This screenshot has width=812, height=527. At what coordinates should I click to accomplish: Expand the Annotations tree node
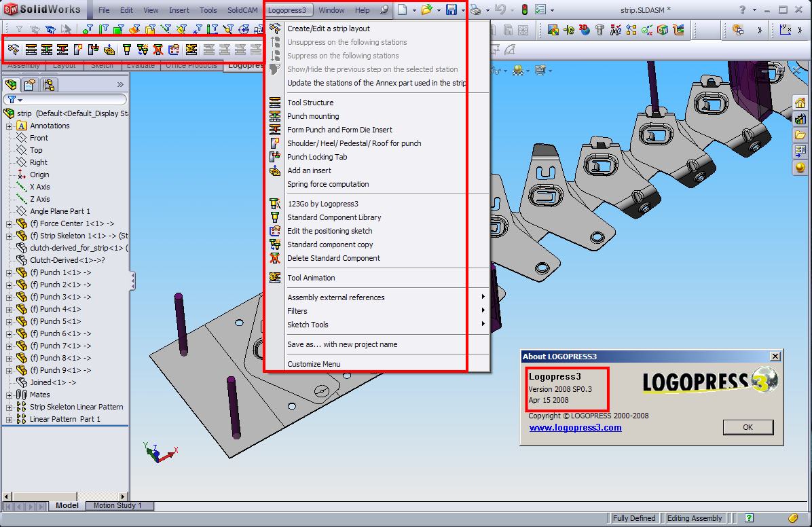(9, 126)
